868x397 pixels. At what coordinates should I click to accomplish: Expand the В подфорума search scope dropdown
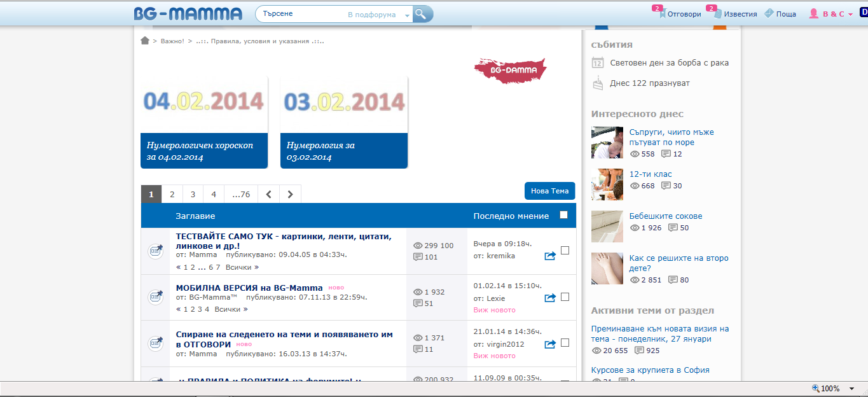[407, 15]
